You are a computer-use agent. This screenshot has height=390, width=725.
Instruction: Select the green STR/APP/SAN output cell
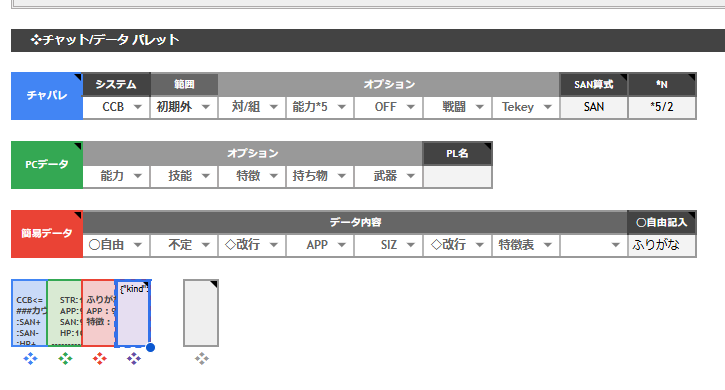pos(65,313)
